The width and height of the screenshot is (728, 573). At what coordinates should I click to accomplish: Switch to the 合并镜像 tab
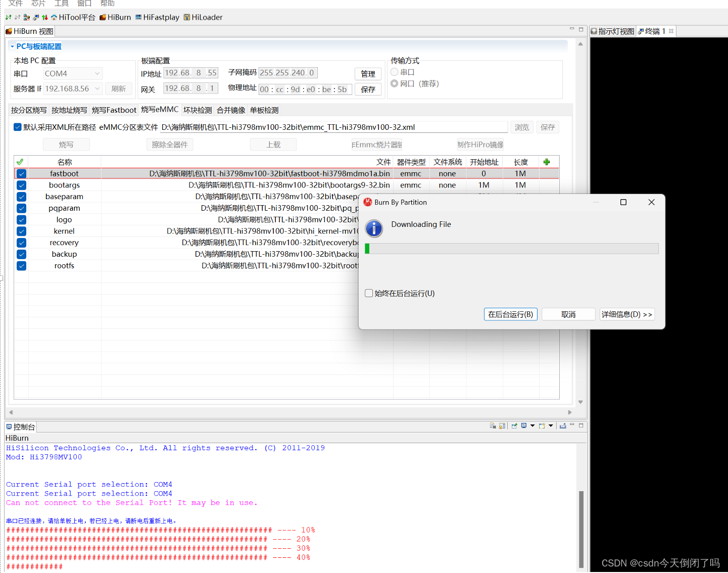coord(231,110)
